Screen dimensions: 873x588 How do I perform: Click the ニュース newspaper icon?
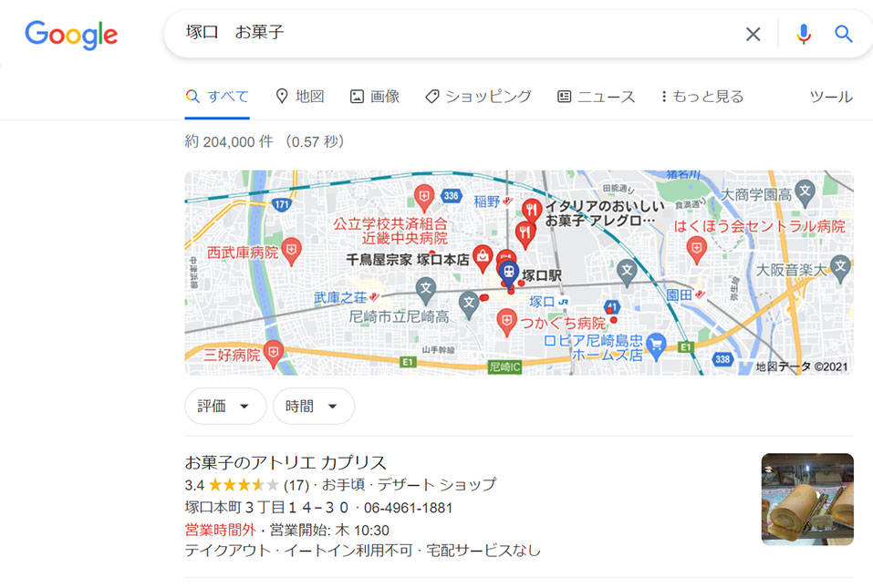tap(562, 95)
